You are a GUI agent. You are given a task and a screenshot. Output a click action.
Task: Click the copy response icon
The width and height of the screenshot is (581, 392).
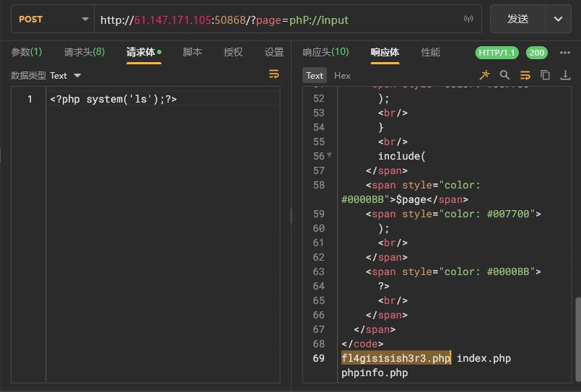click(x=545, y=75)
